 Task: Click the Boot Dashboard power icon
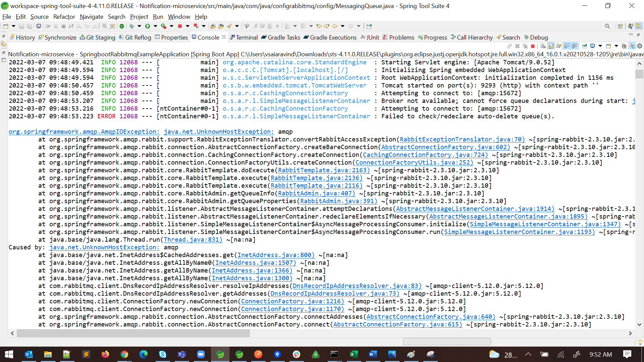[x=122, y=26]
